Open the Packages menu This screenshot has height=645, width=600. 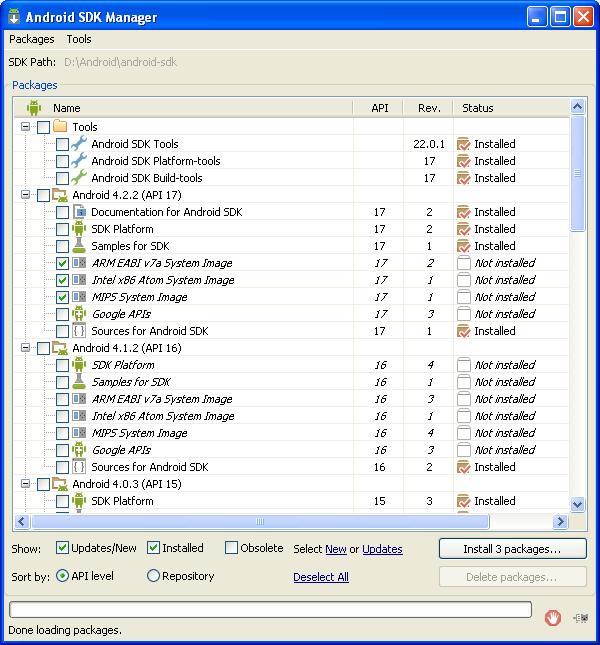(32, 39)
